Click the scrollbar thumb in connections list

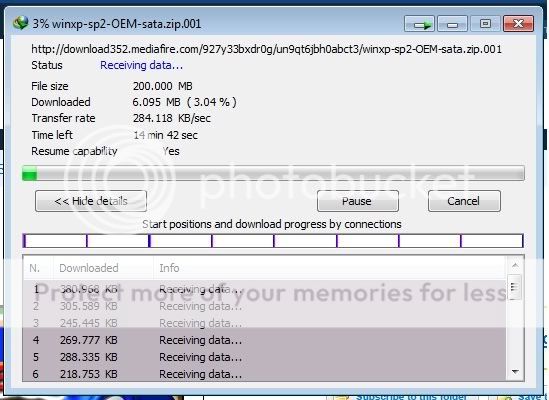pyautogui.click(x=514, y=288)
